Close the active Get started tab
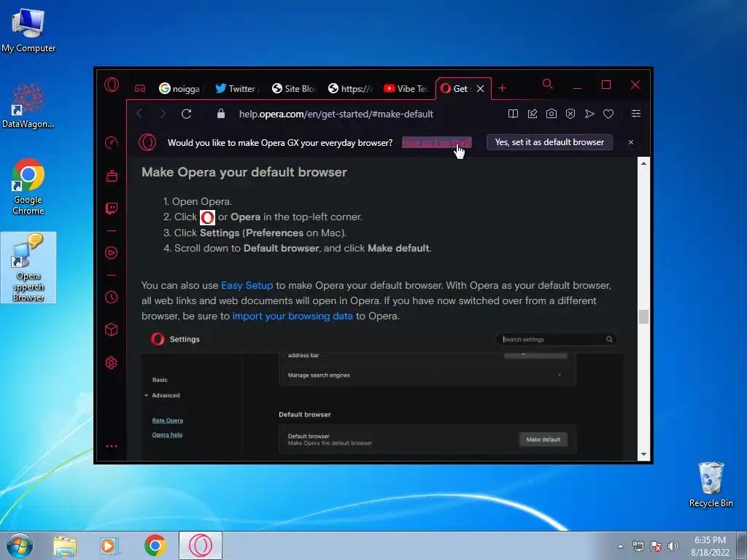 [x=481, y=88]
